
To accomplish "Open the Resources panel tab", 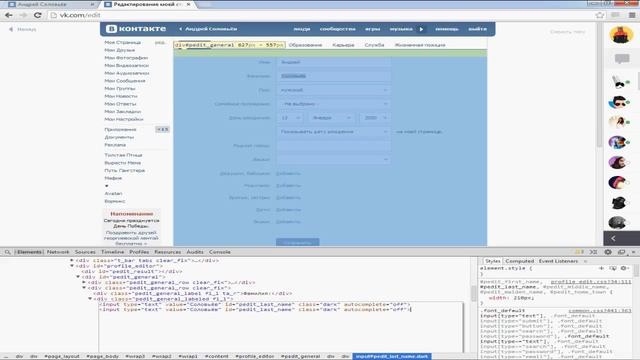I will (x=167, y=252).
